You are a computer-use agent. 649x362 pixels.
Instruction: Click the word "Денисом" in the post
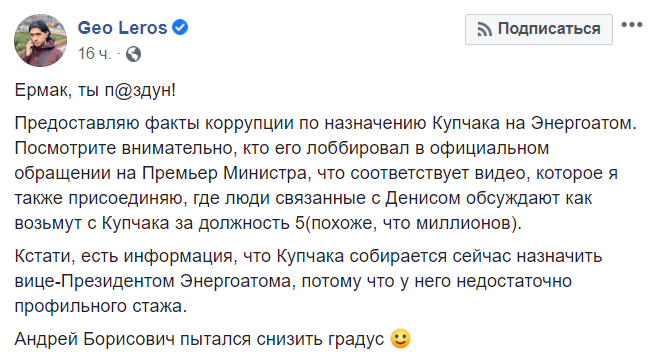point(423,198)
